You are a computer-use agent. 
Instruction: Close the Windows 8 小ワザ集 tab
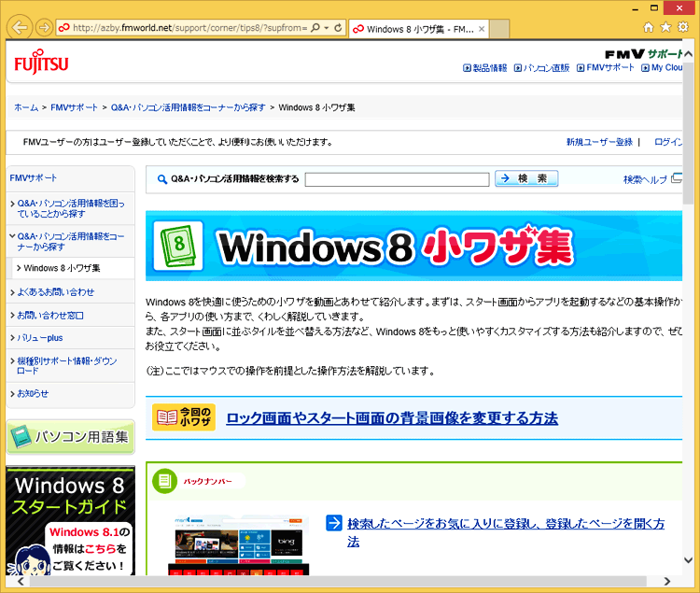pos(482,29)
